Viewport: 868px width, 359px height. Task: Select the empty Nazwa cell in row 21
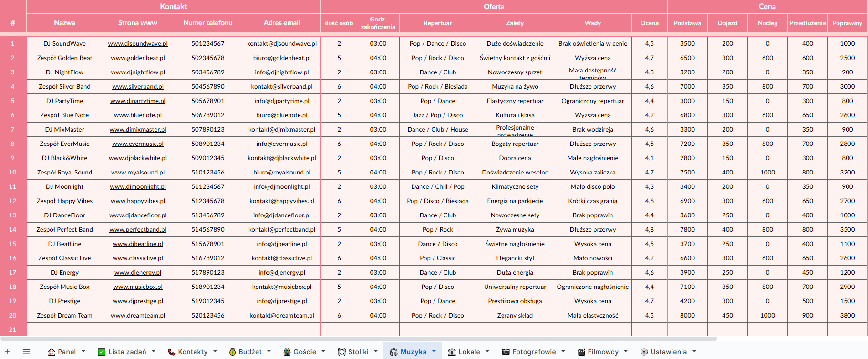click(x=64, y=329)
